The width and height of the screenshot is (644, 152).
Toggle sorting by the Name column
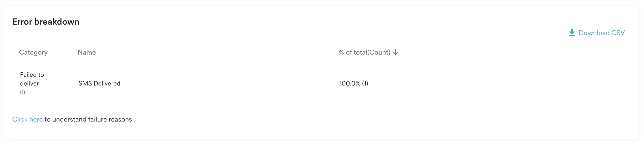point(87,52)
